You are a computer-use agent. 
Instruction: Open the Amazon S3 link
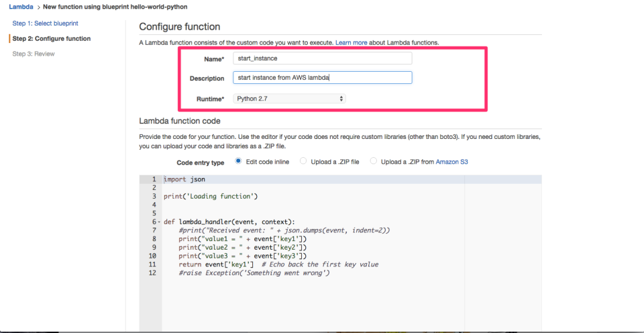tap(451, 162)
